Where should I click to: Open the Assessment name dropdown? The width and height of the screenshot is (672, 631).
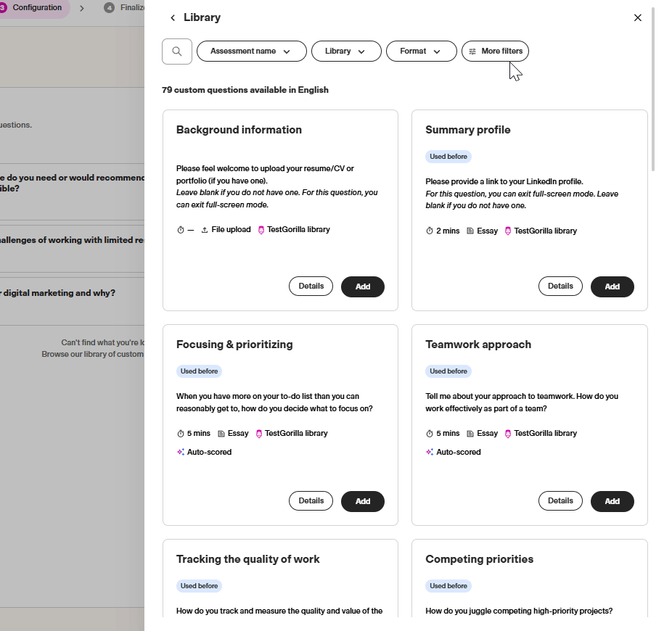point(251,51)
